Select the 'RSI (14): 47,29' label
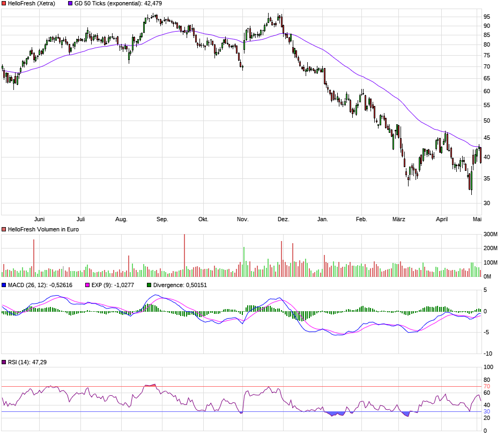This screenshot has width=504, height=436. click(27, 362)
